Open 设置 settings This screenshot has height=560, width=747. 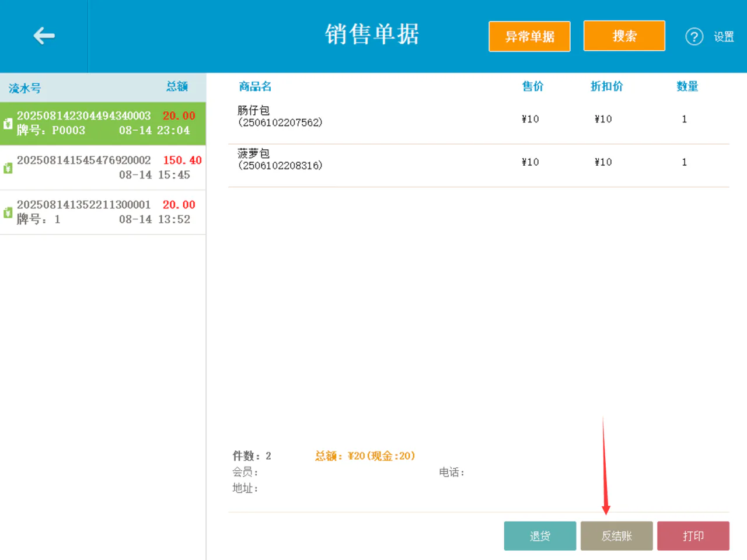pos(724,37)
